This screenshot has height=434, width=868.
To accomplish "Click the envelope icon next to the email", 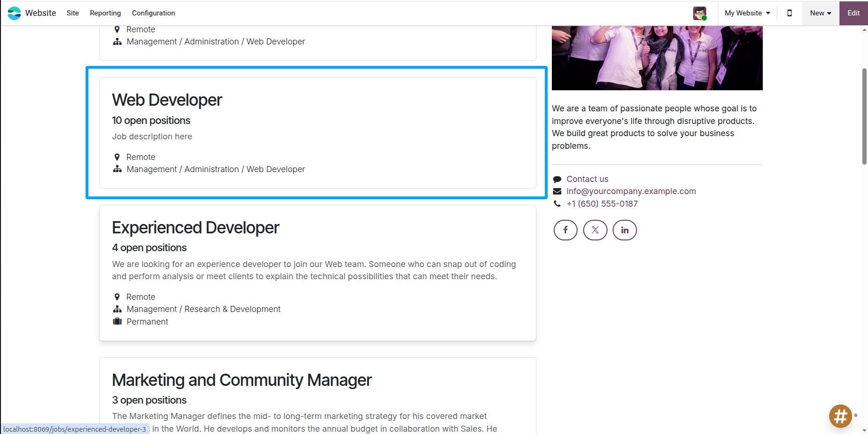I will pyautogui.click(x=557, y=191).
